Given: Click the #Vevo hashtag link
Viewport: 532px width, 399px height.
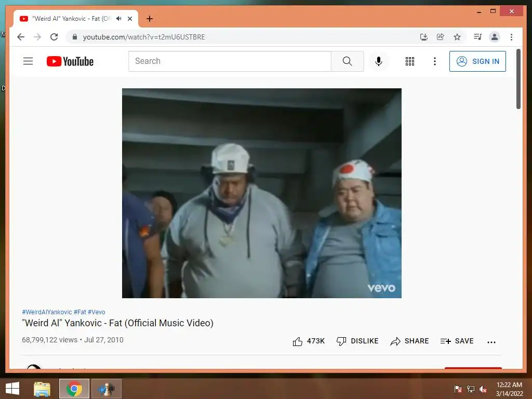Looking at the screenshot, I should tap(96, 312).
